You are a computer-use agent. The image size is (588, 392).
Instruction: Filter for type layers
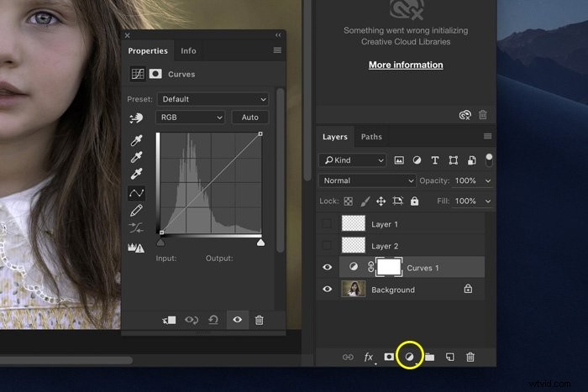pyautogui.click(x=435, y=160)
